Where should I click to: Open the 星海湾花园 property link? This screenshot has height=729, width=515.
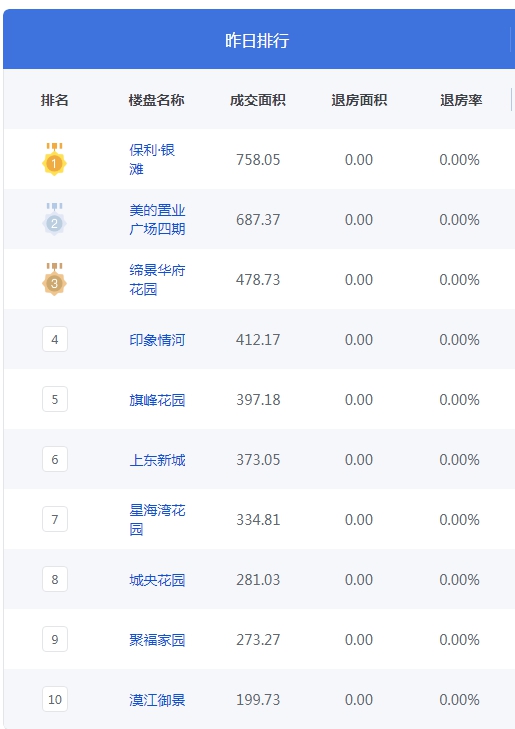157,519
